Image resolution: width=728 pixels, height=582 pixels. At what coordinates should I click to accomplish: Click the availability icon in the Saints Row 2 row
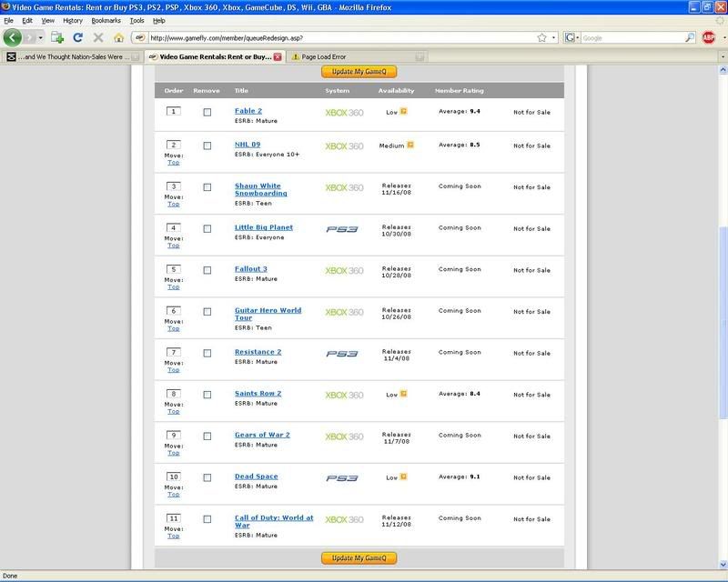(x=403, y=394)
